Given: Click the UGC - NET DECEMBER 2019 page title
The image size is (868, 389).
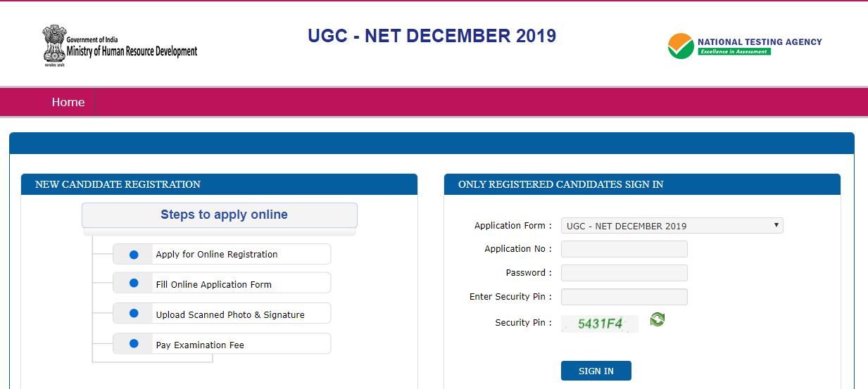Looking at the screenshot, I should [432, 36].
